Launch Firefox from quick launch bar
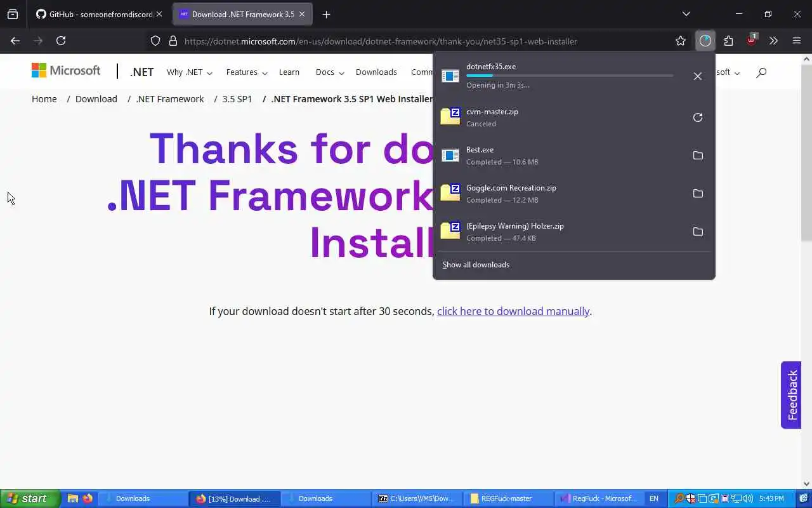The width and height of the screenshot is (812, 508). [x=87, y=498]
